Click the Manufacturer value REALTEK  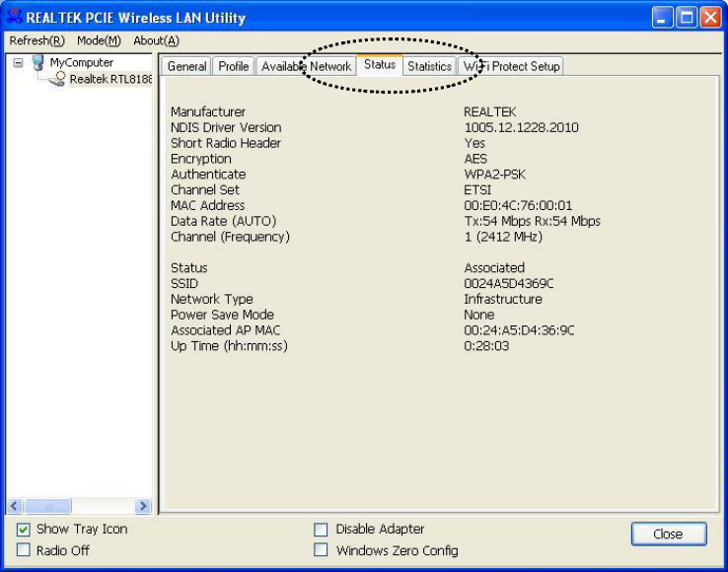[490, 111]
